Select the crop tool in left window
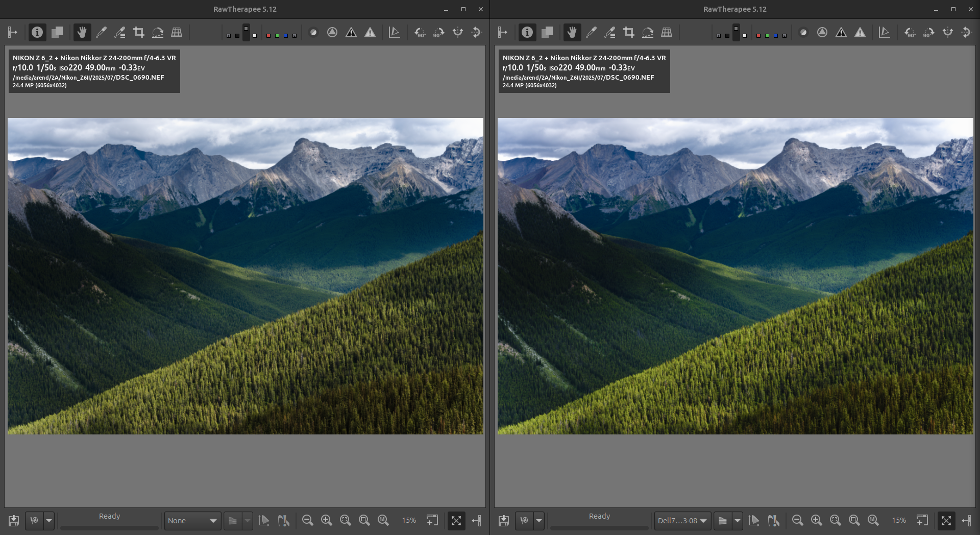Viewport: 980px width, 535px height. tap(139, 33)
